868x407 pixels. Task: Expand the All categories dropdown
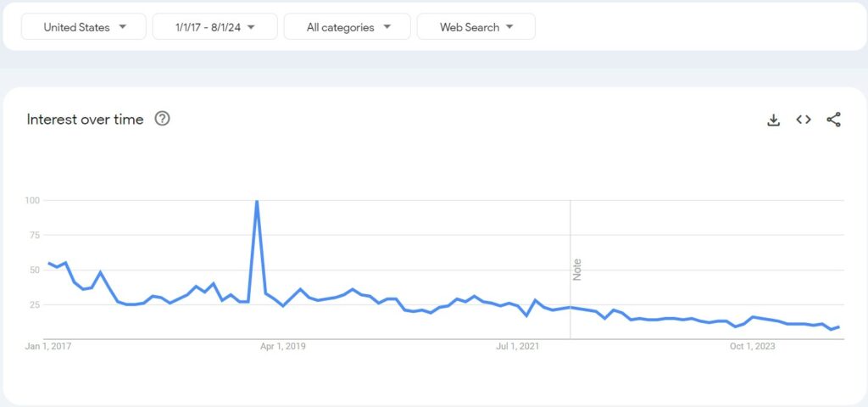(x=347, y=26)
